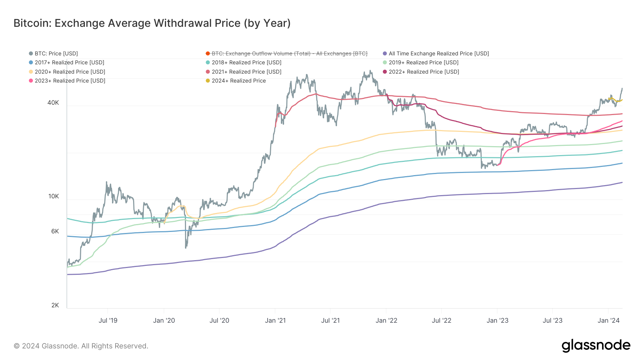Toggle the 2017+ Realized Price series

pos(69,63)
